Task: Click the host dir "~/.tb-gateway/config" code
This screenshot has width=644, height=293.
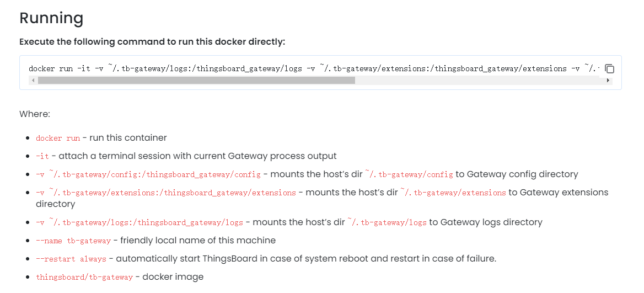Action: pyautogui.click(x=409, y=174)
